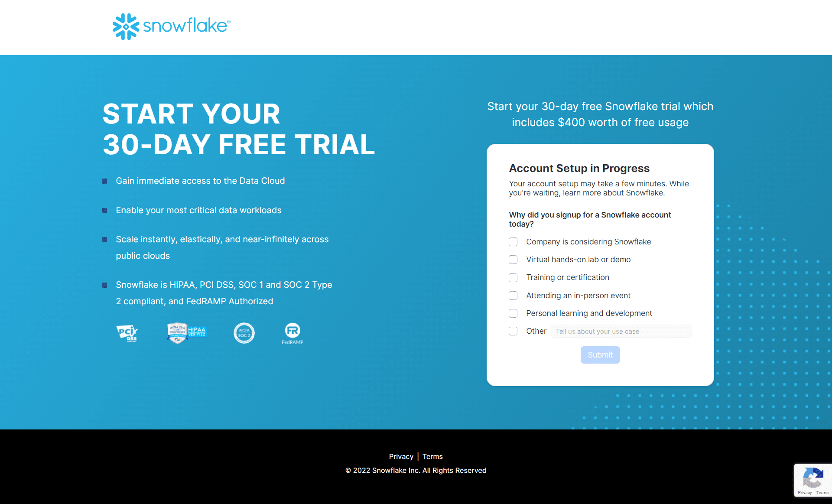
Task: Enable 'Virtual hands-on lab or demo' checkbox
Action: [513, 259]
